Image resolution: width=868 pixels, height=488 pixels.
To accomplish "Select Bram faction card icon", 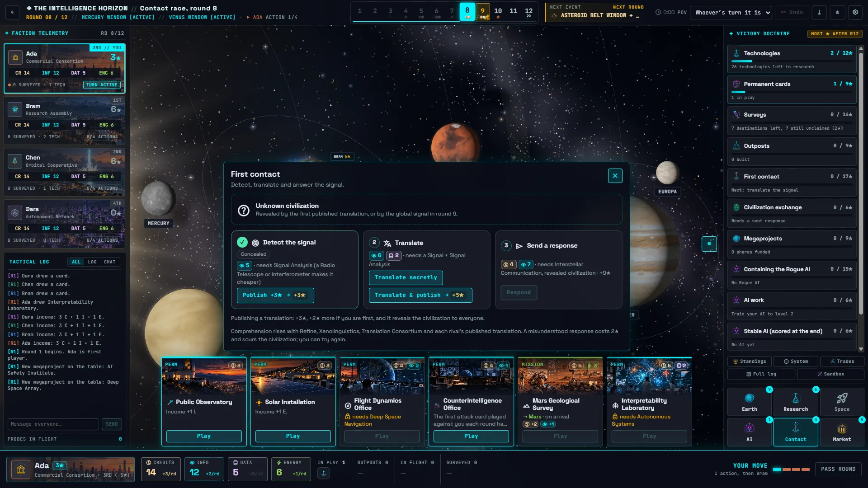I will pos(15,109).
